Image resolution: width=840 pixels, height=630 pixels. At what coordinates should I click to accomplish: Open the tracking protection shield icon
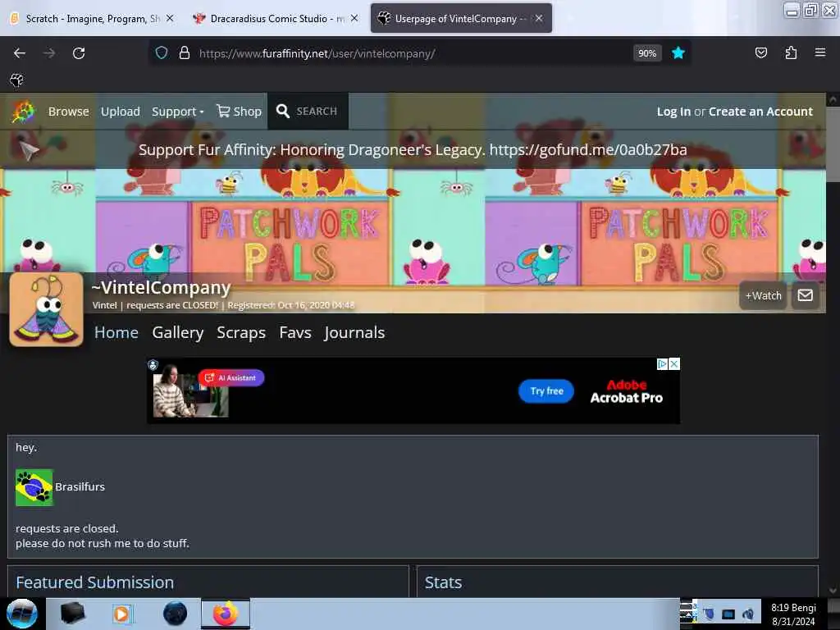pyautogui.click(x=162, y=53)
